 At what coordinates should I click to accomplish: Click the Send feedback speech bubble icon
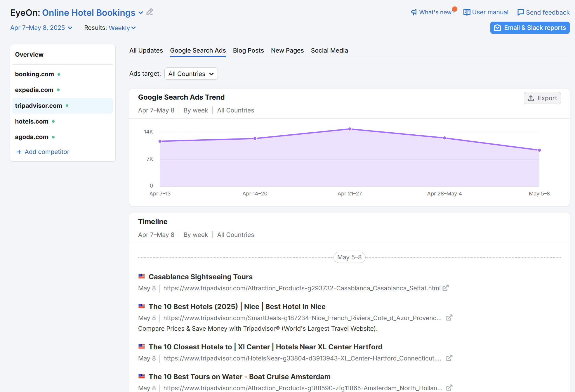click(520, 12)
